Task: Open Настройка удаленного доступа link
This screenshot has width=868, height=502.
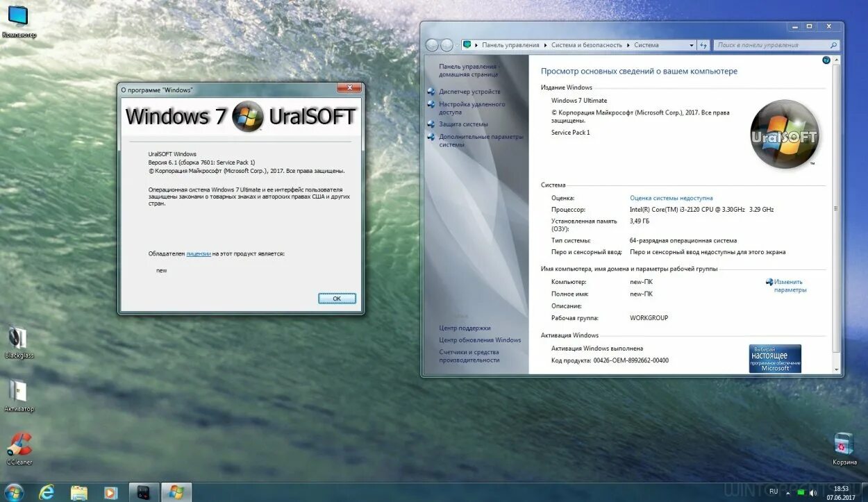Action: 472,108
